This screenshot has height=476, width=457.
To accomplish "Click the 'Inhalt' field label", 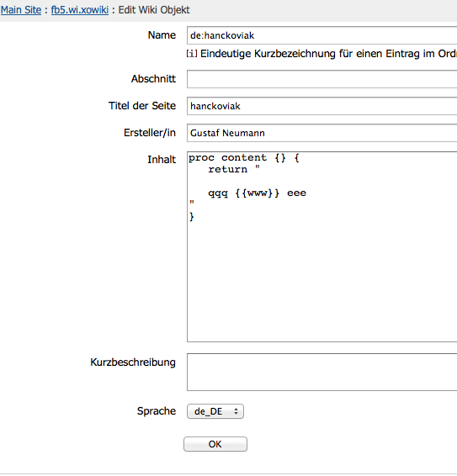I will [x=162, y=160].
